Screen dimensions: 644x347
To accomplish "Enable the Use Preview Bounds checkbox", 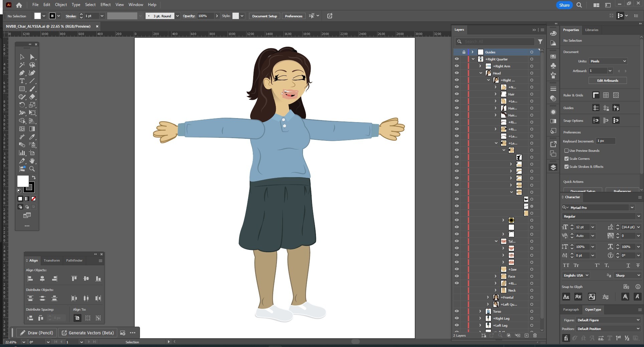I will [x=567, y=151].
